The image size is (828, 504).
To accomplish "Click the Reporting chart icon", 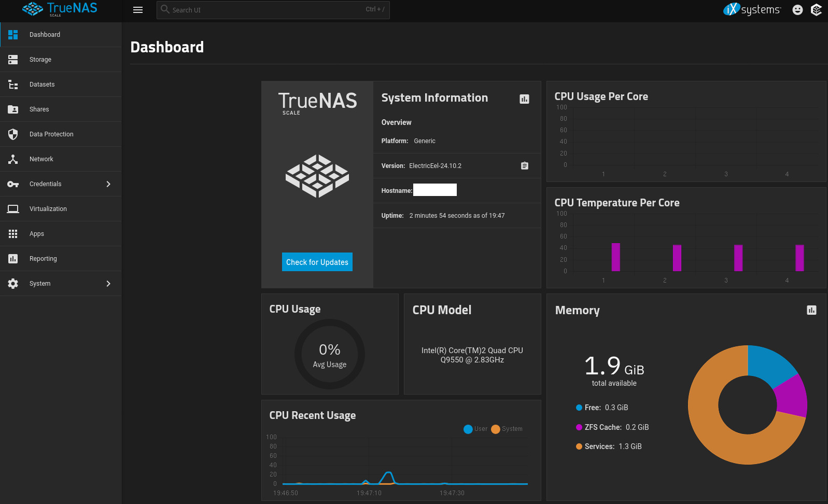I will point(13,259).
